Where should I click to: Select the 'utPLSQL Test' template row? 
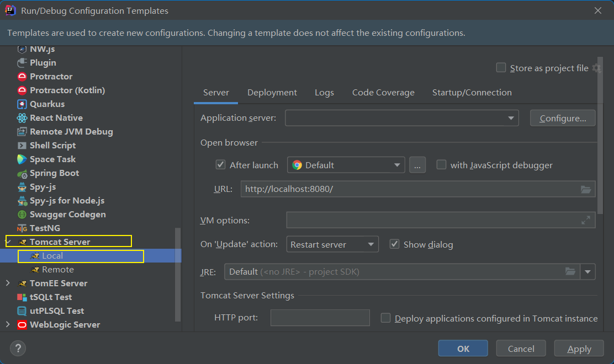tap(91, 311)
